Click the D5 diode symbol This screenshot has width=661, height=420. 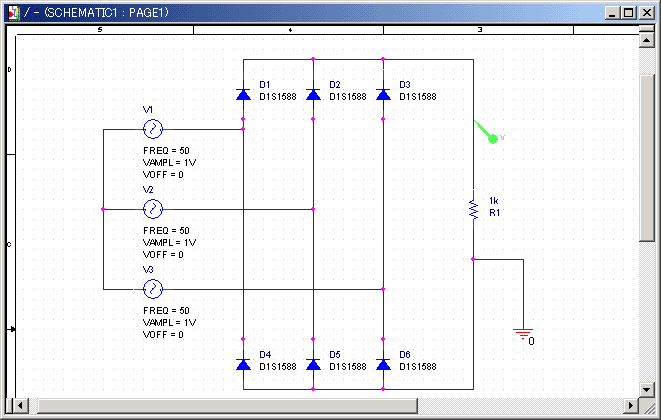313,364
